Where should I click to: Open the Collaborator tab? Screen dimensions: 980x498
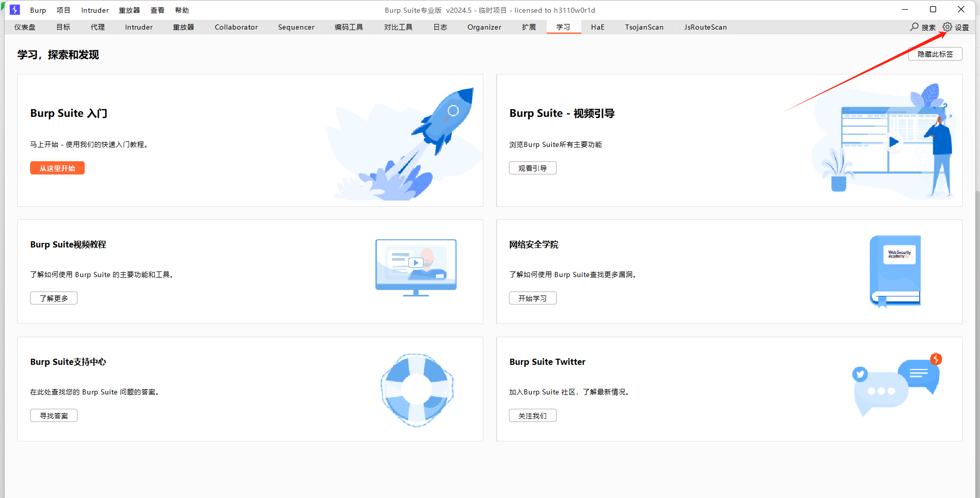click(x=236, y=27)
